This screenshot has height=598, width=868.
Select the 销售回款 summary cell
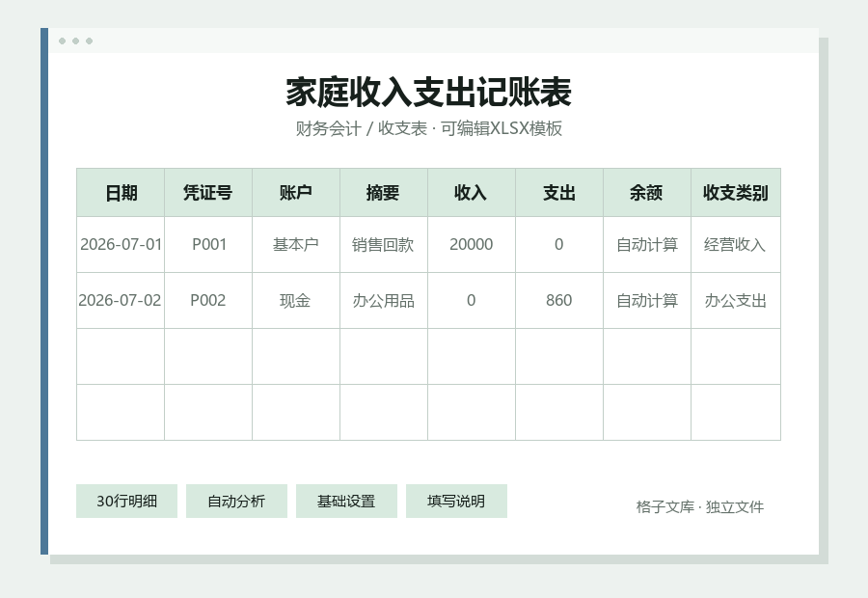(384, 244)
